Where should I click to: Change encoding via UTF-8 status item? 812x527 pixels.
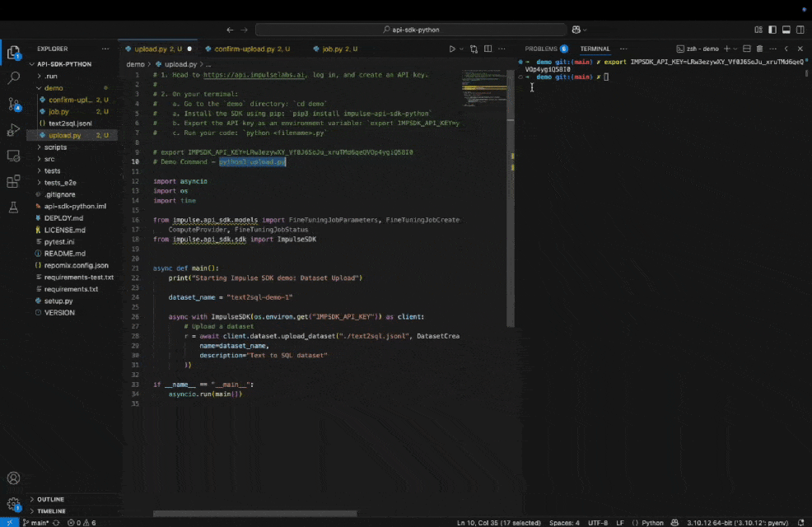click(x=598, y=523)
